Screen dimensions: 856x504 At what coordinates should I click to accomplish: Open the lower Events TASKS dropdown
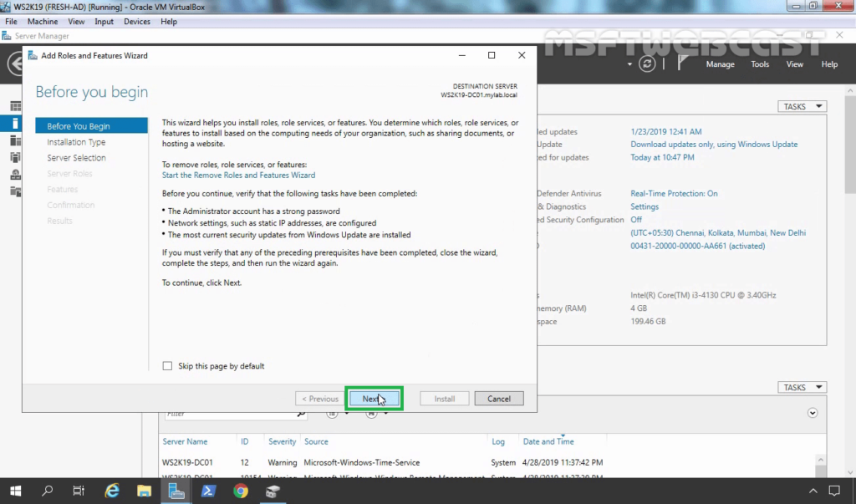(x=802, y=387)
